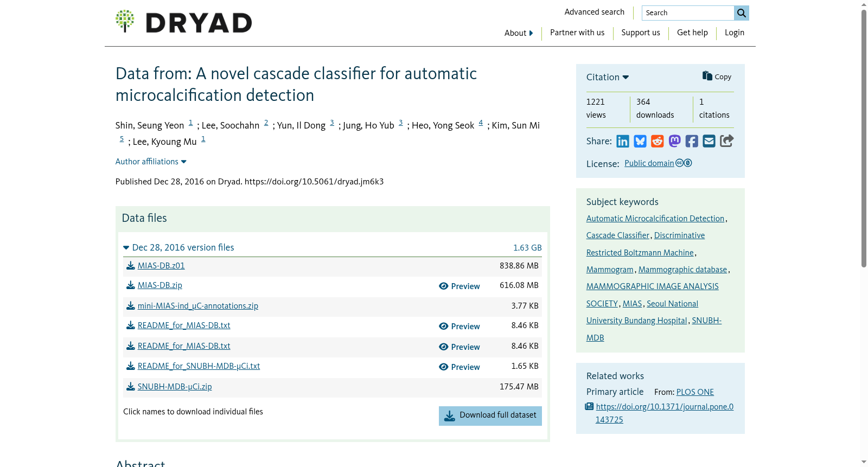Expand the About menu
Image resolution: width=868 pixels, height=467 pixels.
point(519,33)
